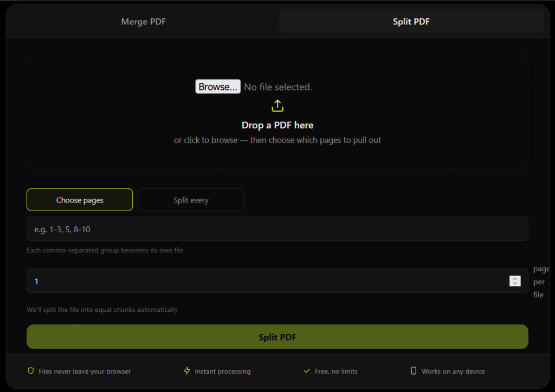Click the "per" label next to stepper
Screen dimensions: 555x392
pyautogui.click(x=539, y=282)
